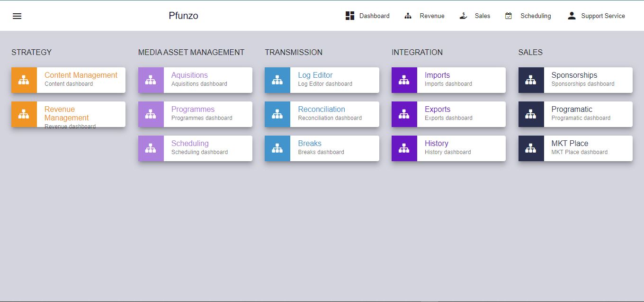
Task: Click the violet Imports tile icon
Action: [x=404, y=80]
